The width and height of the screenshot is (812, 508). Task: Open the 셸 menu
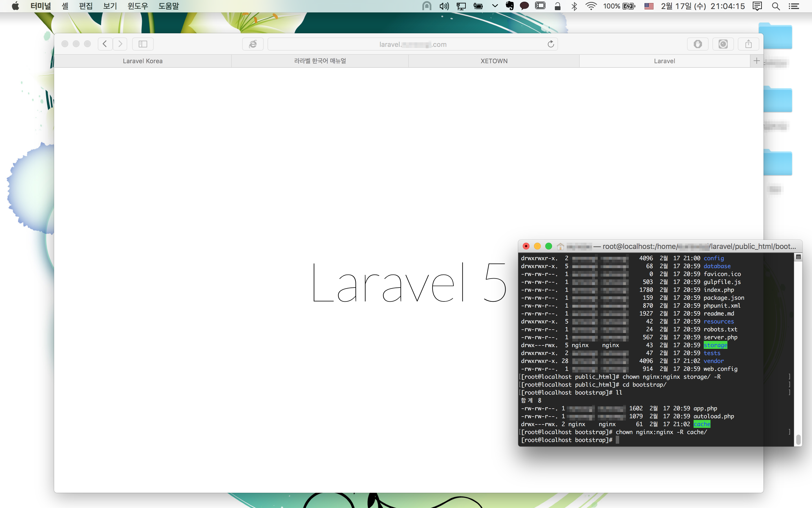coord(65,6)
